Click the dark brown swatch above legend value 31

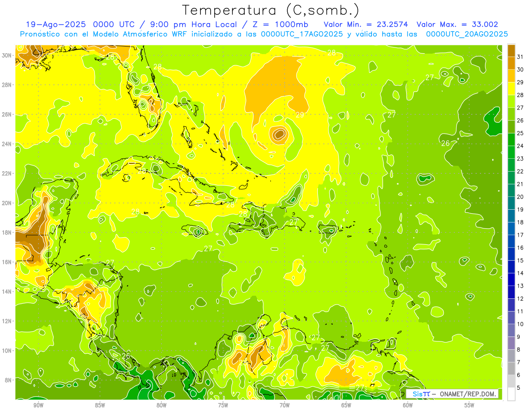pos(511,51)
